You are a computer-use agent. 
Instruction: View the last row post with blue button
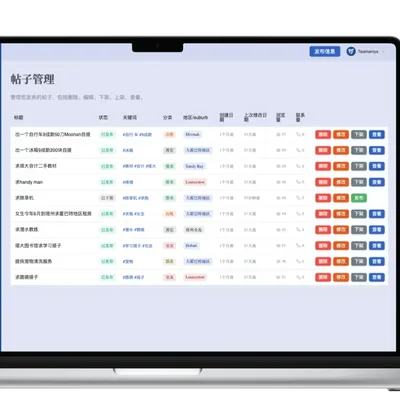(377, 277)
